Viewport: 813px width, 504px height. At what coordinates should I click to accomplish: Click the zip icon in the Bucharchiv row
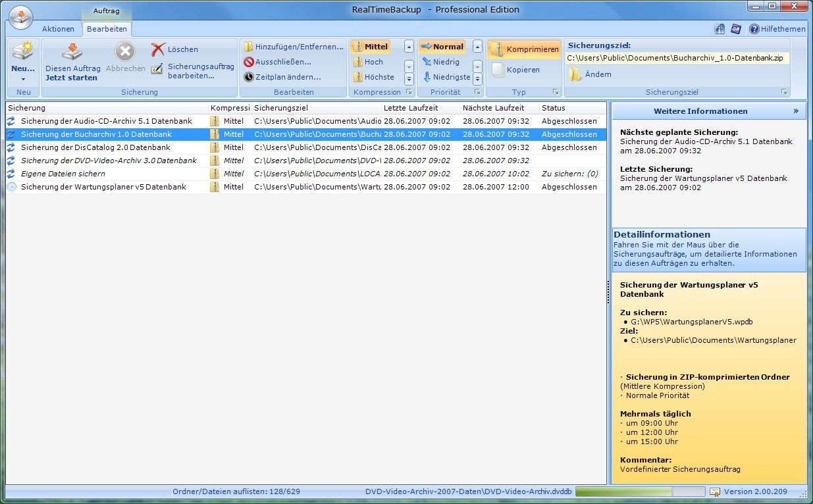[x=215, y=134]
